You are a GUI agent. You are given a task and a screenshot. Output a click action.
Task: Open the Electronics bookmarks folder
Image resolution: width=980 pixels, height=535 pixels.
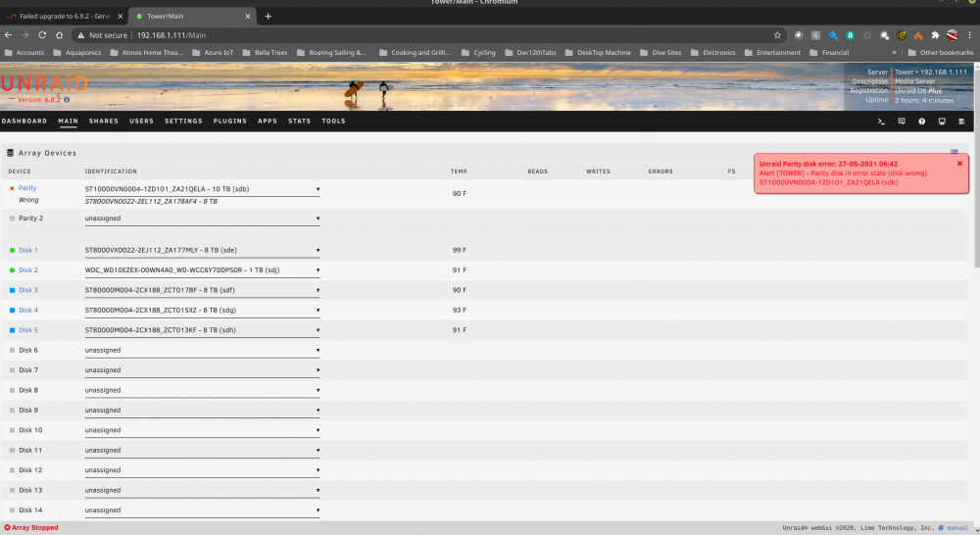[713, 53]
